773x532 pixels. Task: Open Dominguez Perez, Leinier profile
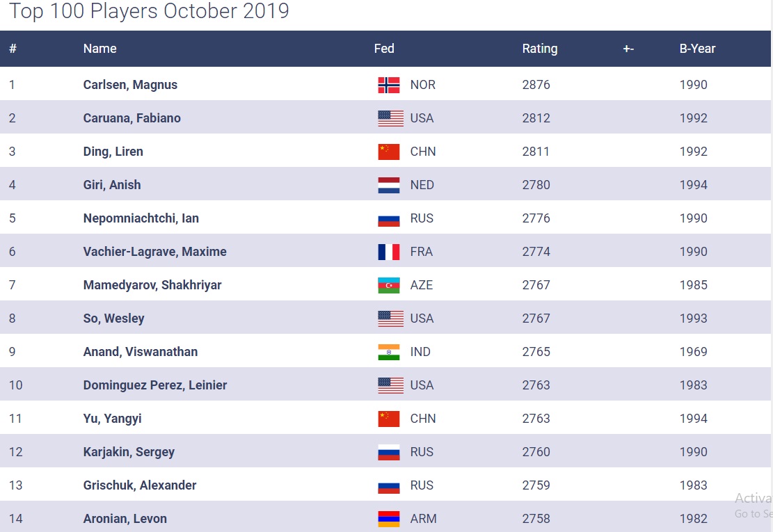point(154,385)
